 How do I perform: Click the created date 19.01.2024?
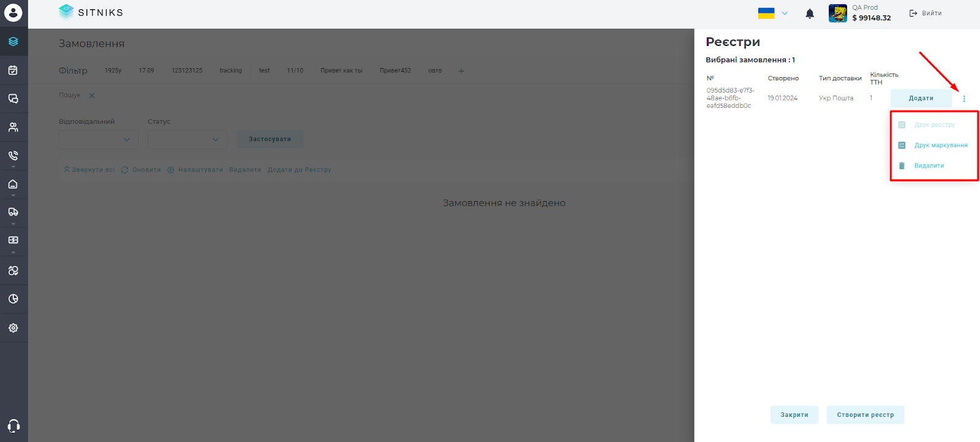[x=783, y=98]
